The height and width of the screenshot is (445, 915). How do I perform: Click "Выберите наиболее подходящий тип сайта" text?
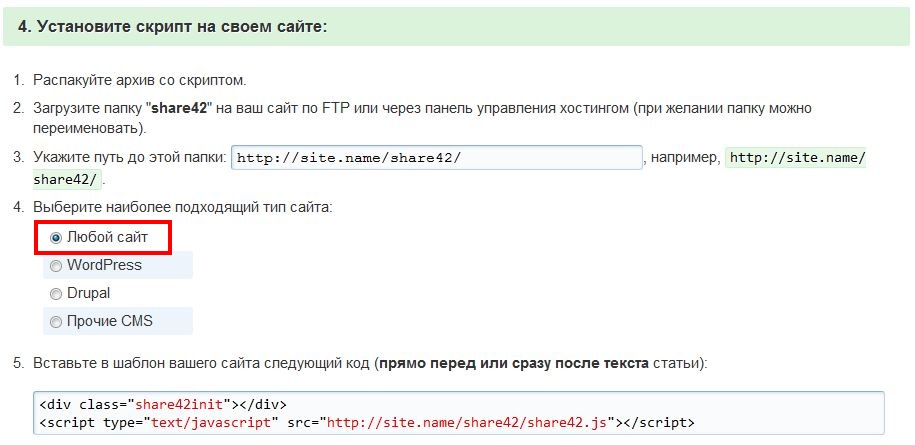(182, 207)
